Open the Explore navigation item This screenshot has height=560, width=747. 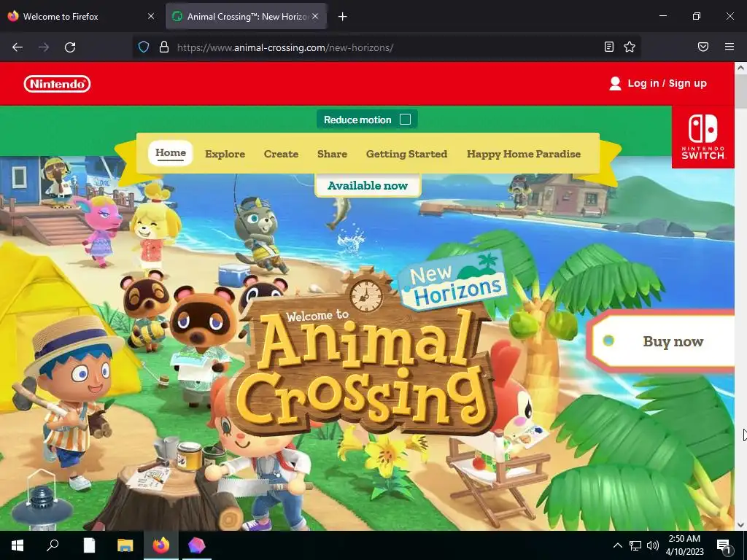225,154
